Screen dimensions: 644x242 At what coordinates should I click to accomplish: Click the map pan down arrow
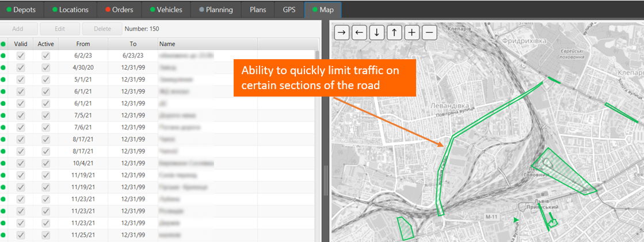376,32
